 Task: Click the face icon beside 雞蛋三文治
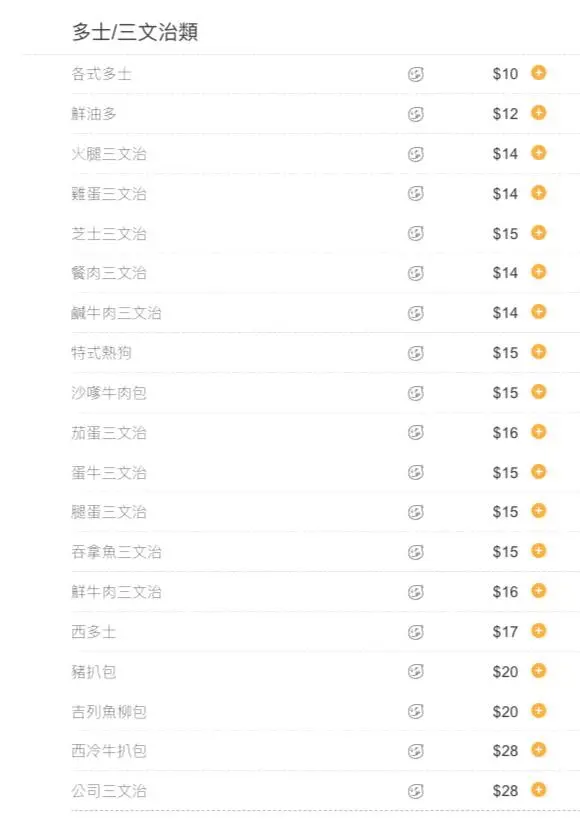tap(416, 194)
